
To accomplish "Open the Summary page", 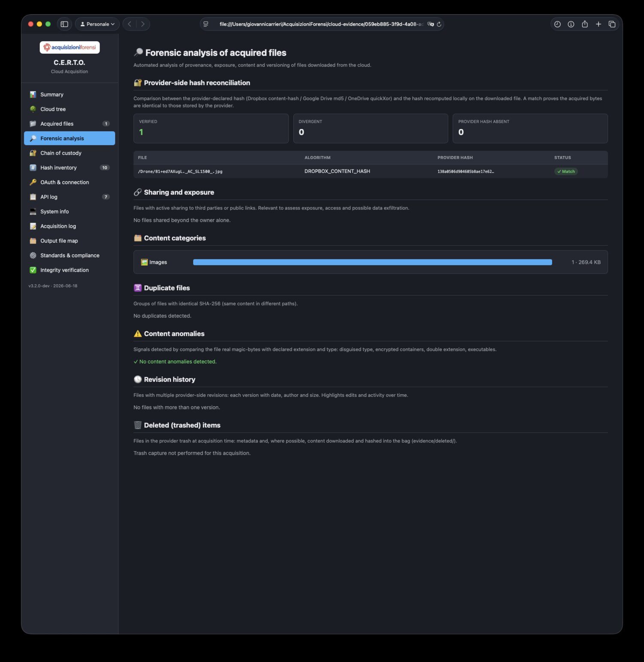I will tap(70, 94).
